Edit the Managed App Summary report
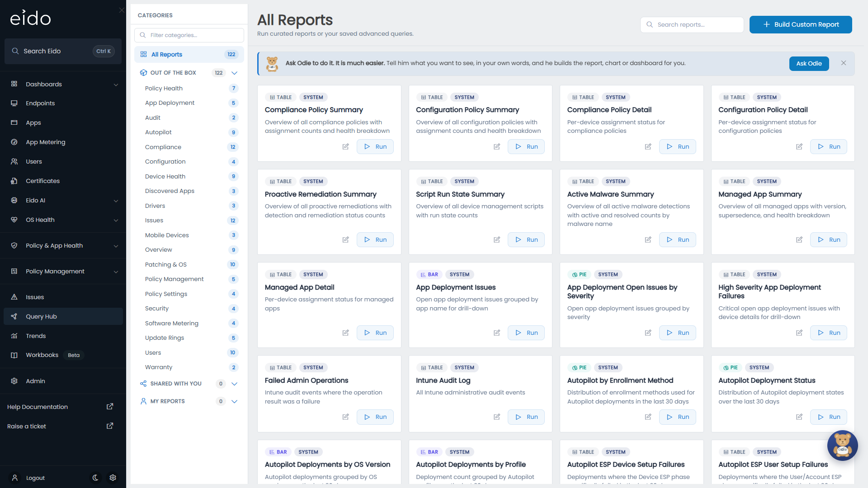This screenshot has width=868, height=488. [x=799, y=239]
